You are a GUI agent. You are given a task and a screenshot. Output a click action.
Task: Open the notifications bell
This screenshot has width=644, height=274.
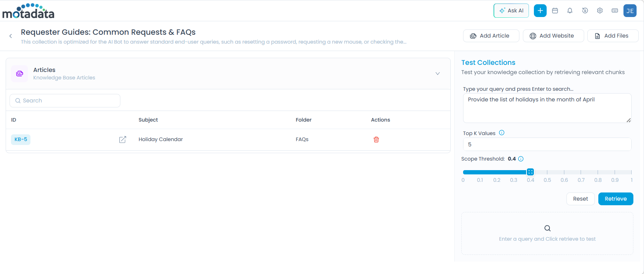[x=570, y=11]
